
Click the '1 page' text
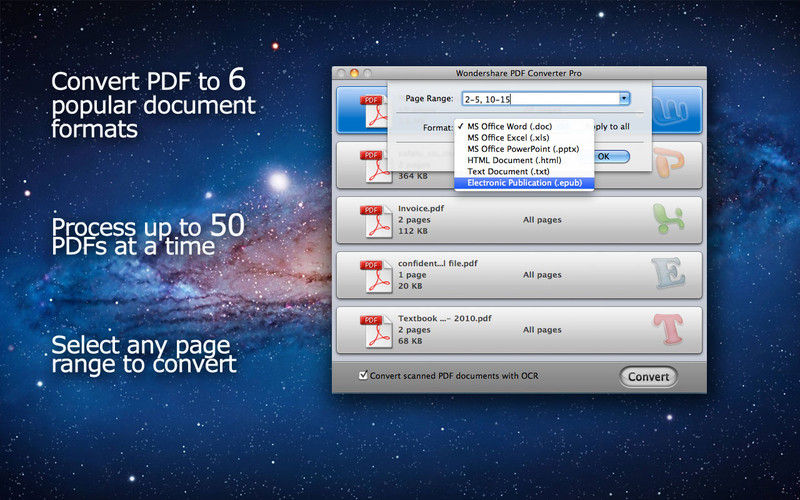pyautogui.click(x=412, y=275)
